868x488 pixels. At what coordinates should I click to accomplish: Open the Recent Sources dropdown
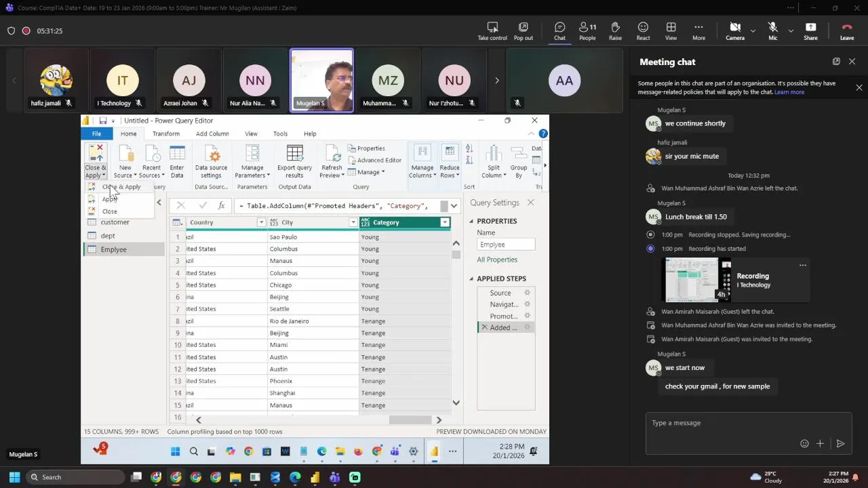coord(151,161)
